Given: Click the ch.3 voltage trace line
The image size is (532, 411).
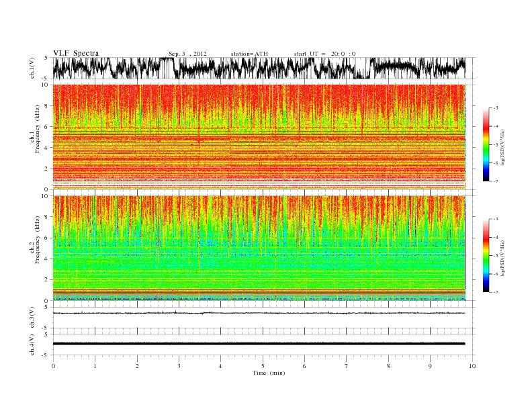Looking at the screenshot, I should (259, 313).
